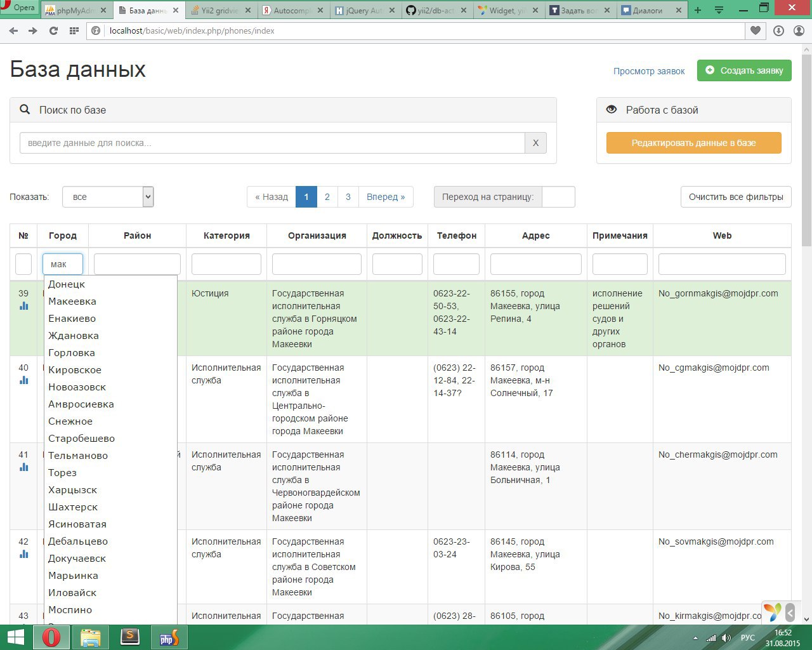Sort table by the Город column header

coord(63,235)
